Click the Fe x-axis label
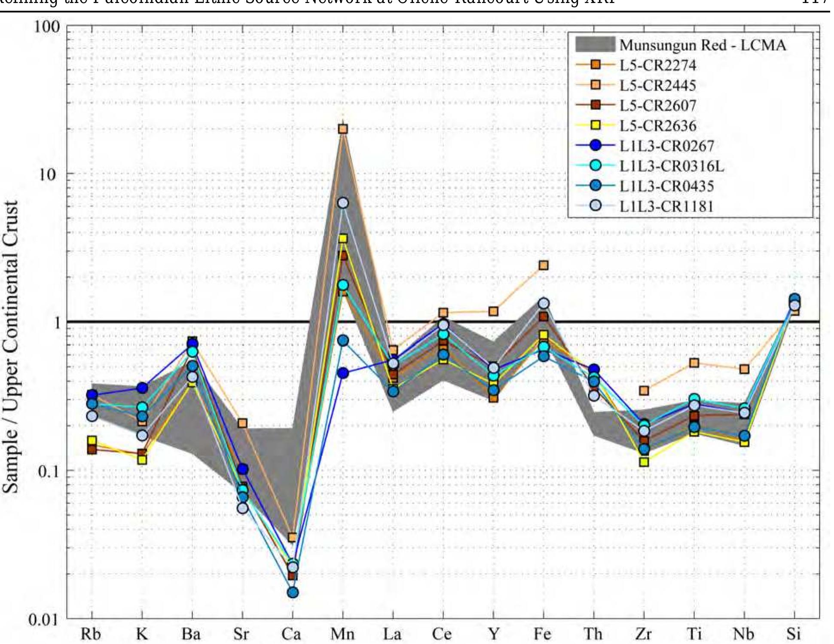 click(543, 634)
